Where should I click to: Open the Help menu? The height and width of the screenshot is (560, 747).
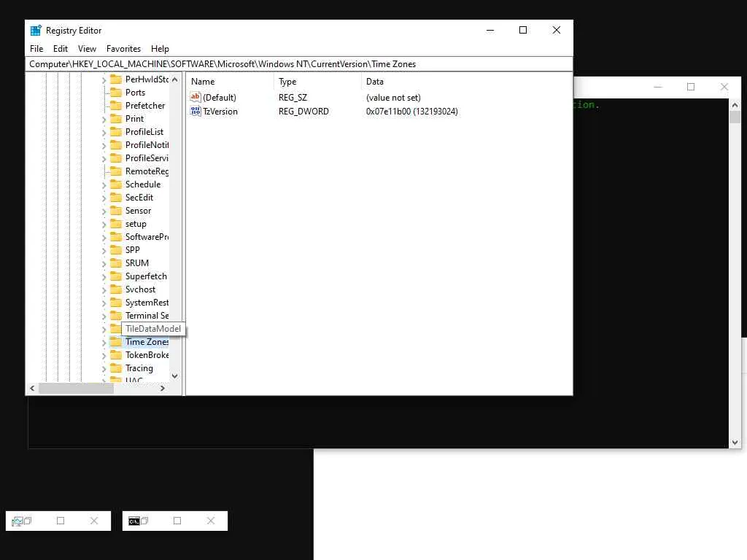[160, 49]
